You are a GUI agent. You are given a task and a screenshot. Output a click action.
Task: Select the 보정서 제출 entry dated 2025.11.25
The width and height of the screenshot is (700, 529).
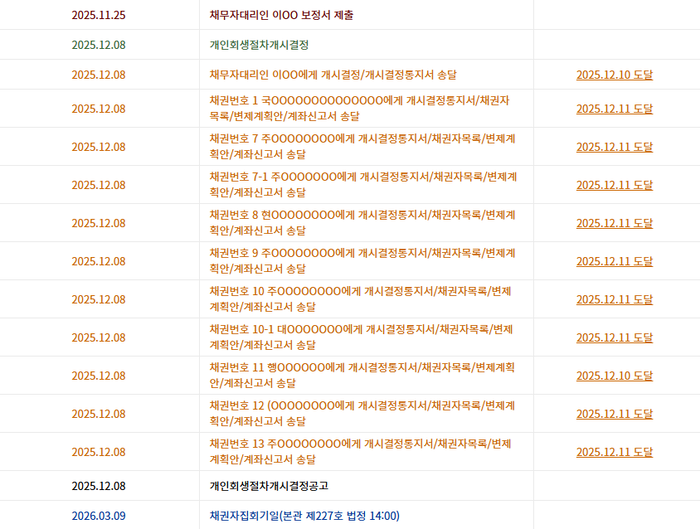pyautogui.click(x=281, y=15)
